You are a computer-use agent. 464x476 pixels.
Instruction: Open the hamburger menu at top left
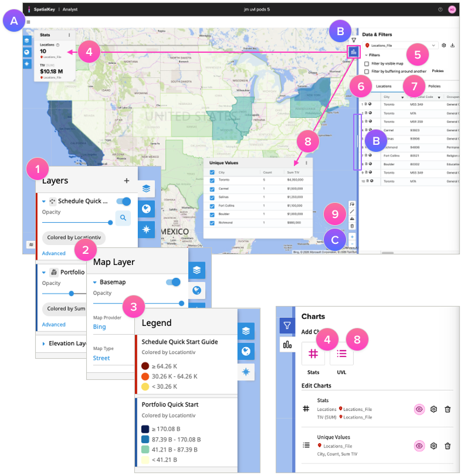28,22
